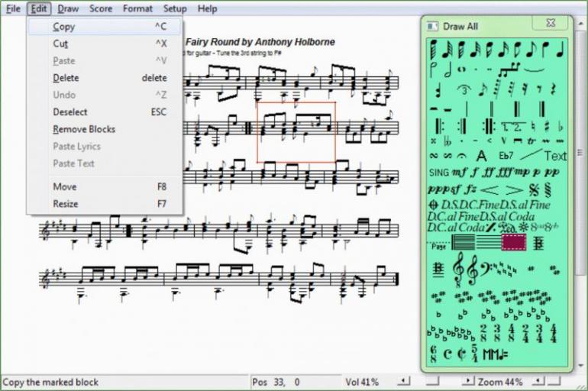This screenshot has height=391, width=588.
Task: Select the Ped. pedal marking
Action: click(x=508, y=227)
